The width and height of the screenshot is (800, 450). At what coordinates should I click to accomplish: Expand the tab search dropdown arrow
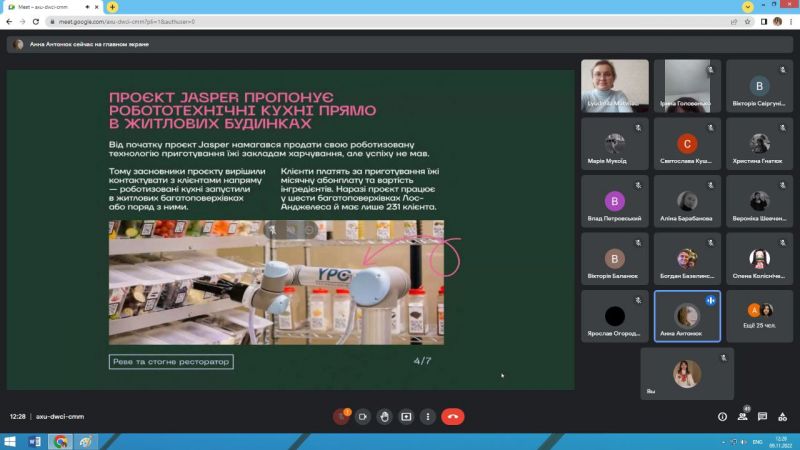coord(748,7)
